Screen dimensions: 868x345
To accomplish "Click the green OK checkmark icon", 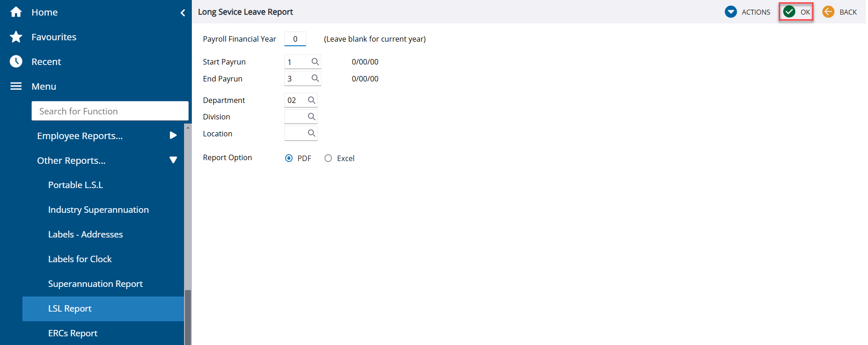I will (789, 11).
